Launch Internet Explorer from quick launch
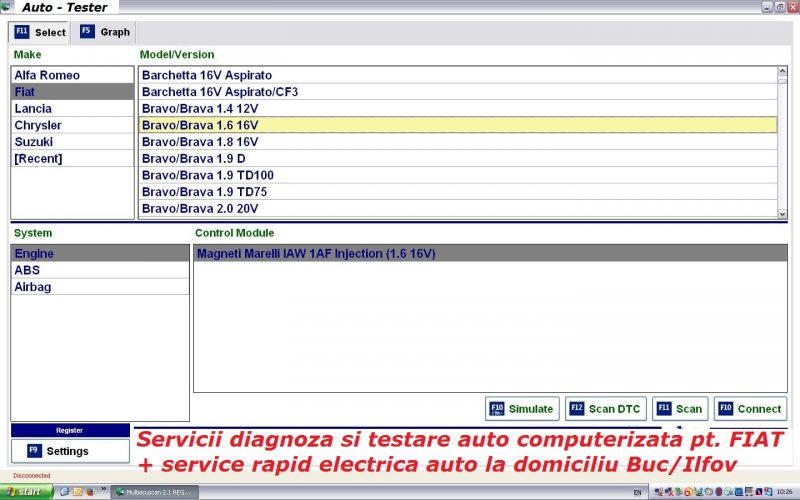Viewport: 800px width, 500px height. pyautogui.click(x=64, y=492)
